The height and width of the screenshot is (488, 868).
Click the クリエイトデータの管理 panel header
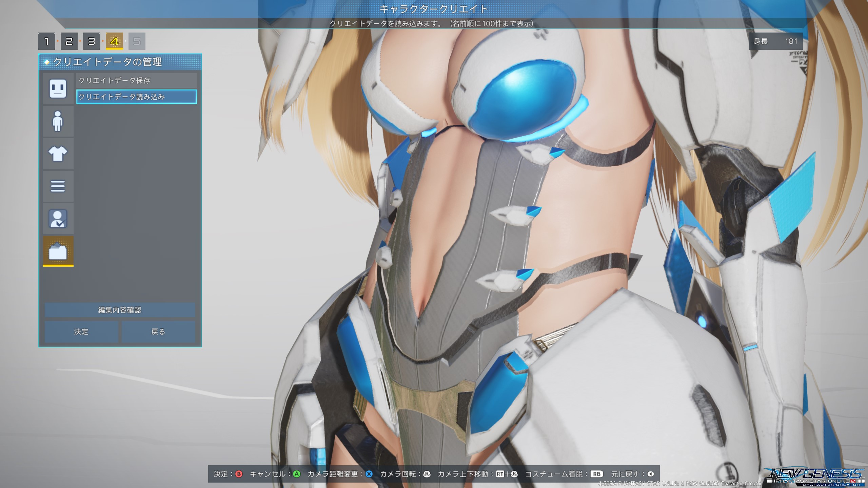click(120, 62)
